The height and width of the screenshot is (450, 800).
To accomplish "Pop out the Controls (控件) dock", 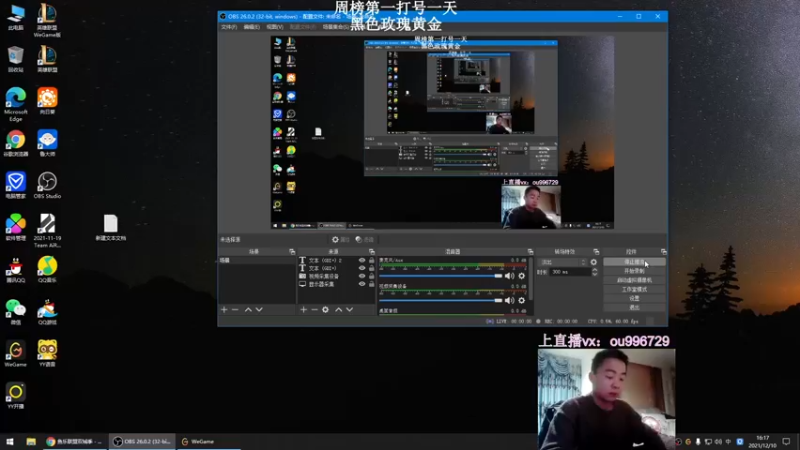I will 663,252.
